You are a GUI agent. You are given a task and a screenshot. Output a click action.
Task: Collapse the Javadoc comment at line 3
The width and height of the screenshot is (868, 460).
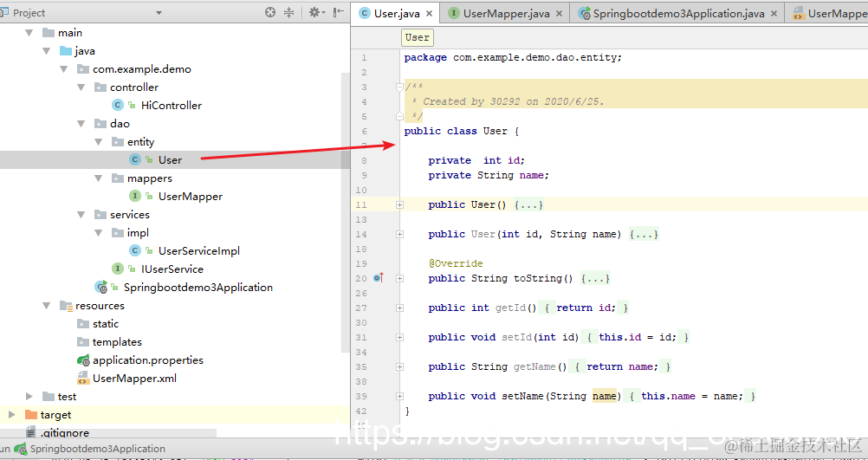(x=399, y=87)
